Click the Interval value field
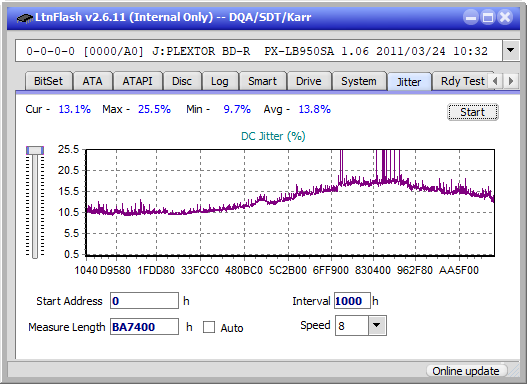Viewport: 527px width, 384px height. [352, 301]
